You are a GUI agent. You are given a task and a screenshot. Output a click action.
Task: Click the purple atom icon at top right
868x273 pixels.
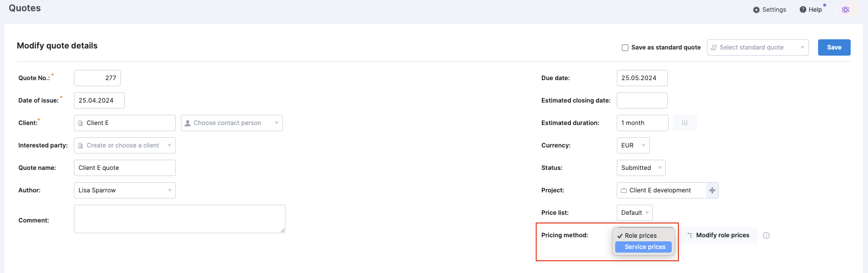click(846, 10)
